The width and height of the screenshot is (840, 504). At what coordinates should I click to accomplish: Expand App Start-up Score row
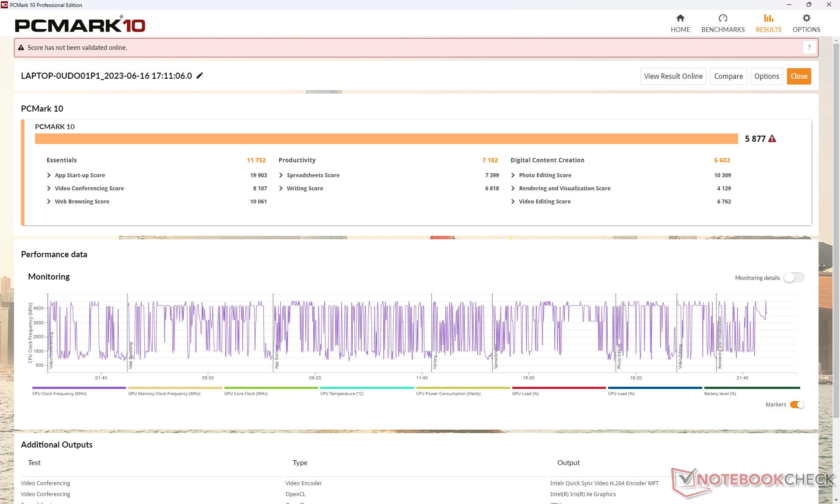pos(49,175)
